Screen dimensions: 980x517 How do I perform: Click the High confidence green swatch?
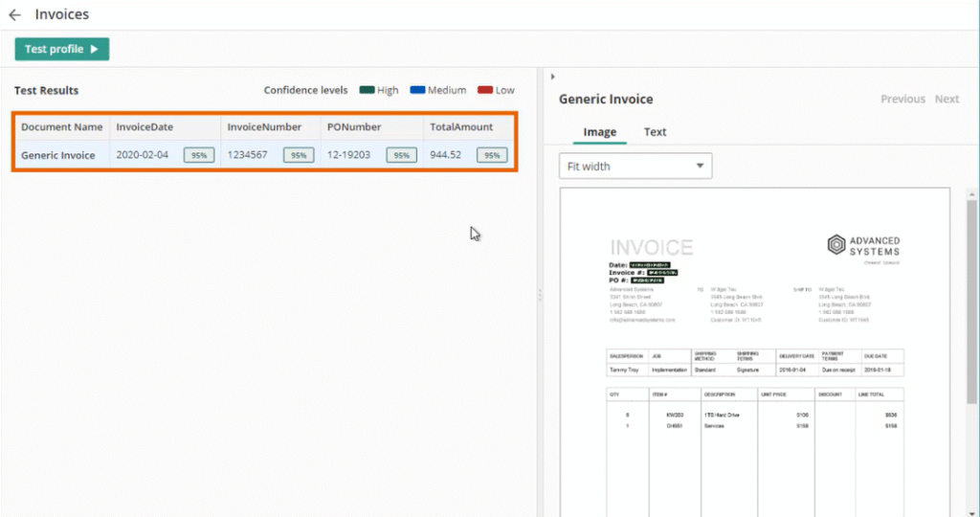click(x=367, y=90)
